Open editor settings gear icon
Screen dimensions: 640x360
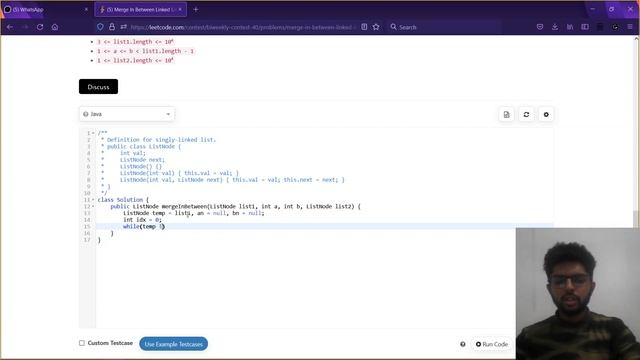click(546, 115)
